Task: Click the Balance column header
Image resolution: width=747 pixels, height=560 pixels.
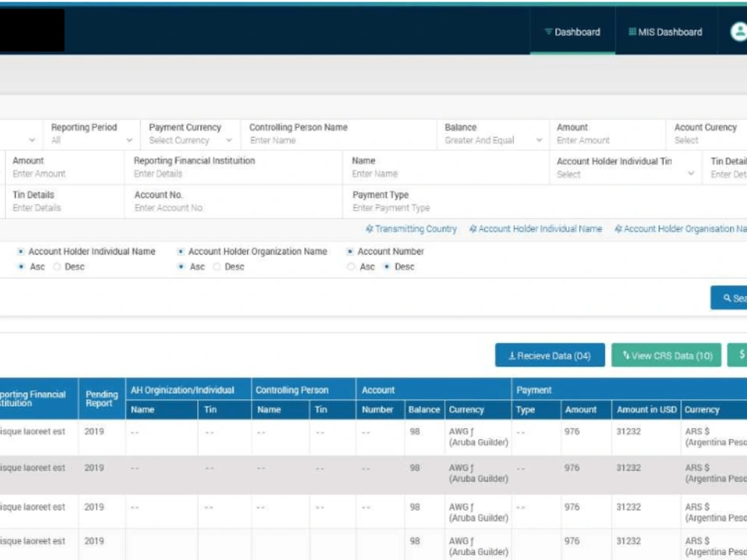Action: pos(424,409)
